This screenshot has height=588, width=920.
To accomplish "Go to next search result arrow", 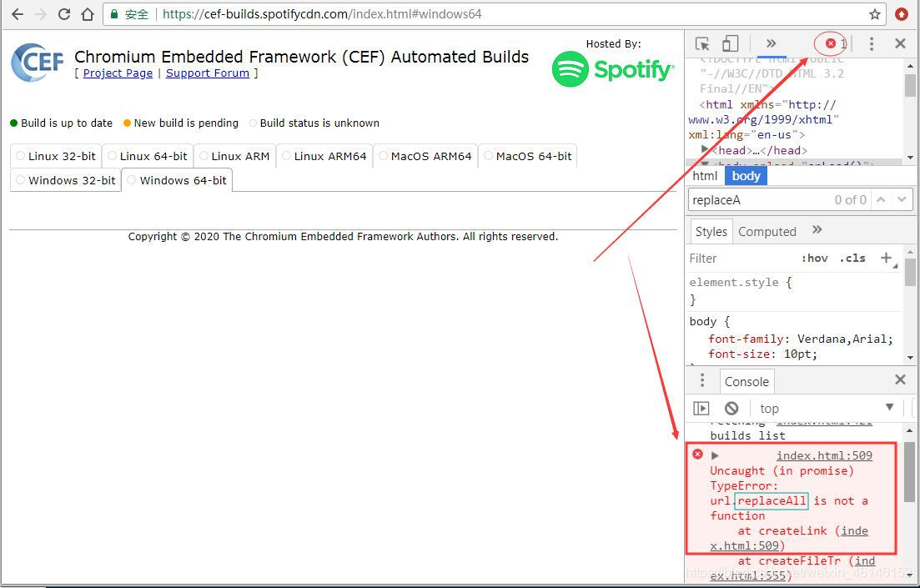I will pos(902,200).
